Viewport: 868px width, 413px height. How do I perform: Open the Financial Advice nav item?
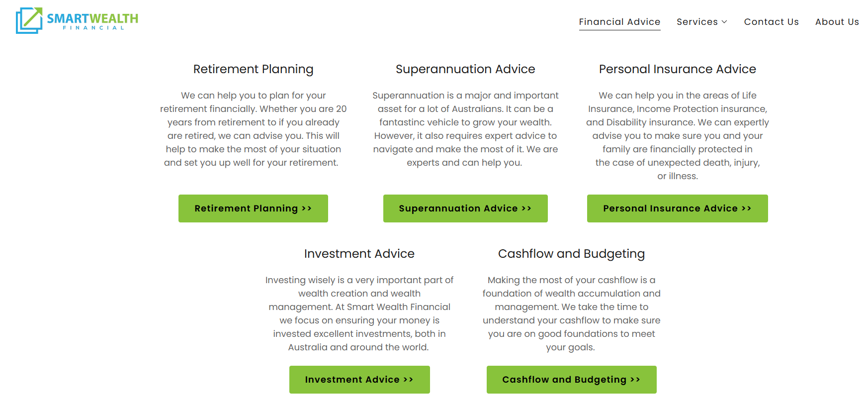pyautogui.click(x=619, y=22)
